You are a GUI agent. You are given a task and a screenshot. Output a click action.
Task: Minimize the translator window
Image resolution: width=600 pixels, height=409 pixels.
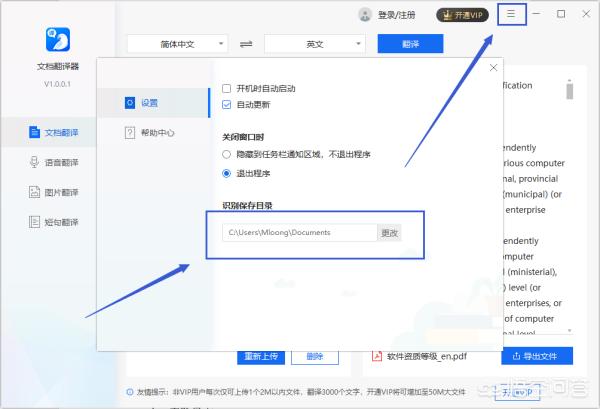tap(536, 14)
